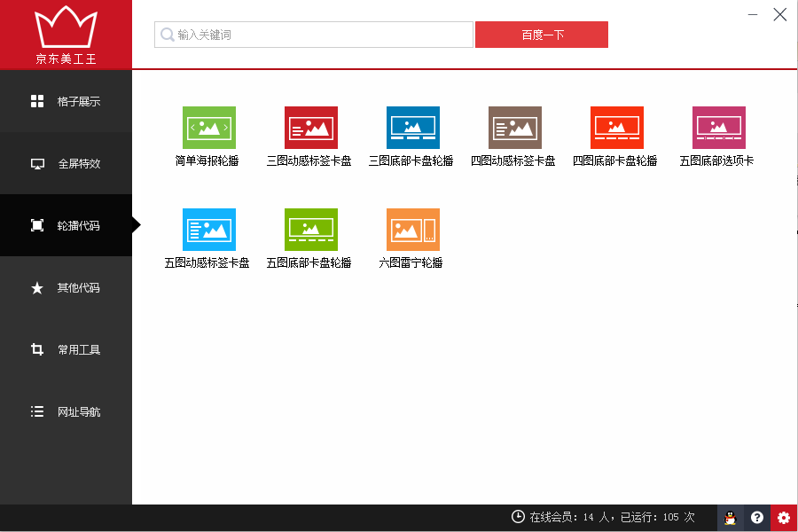Open the 三图底部卡盘轮播 blue icon

[412, 128]
